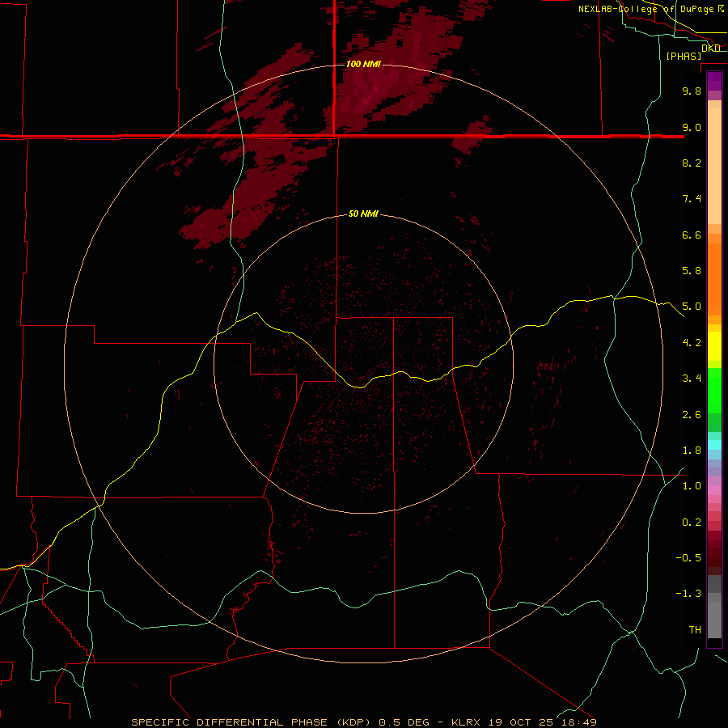This screenshot has height=728, width=728.
Task: Click the 18:49 timestamp text
Action: click(x=578, y=722)
